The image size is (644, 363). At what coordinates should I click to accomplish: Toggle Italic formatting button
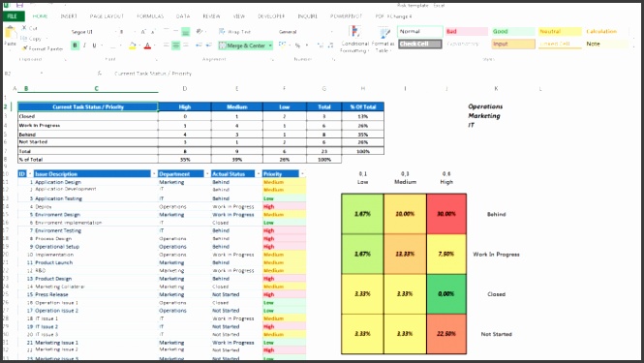84,45
